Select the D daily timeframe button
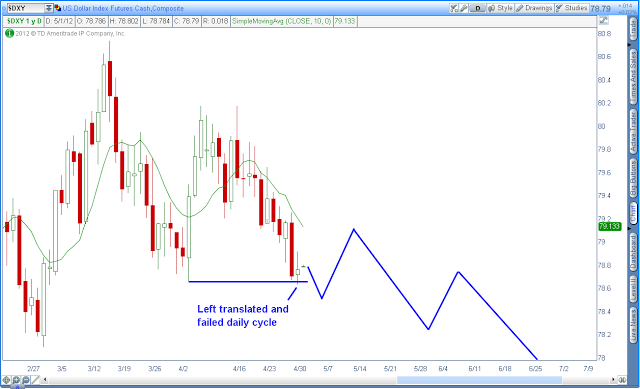Screen dimensions: 640x389 [x=478, y=8]
